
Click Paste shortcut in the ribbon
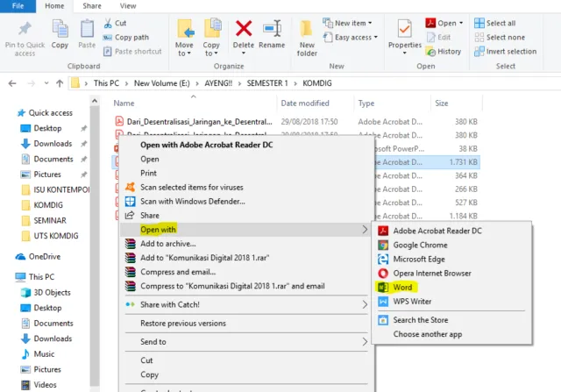click(132, 52)
